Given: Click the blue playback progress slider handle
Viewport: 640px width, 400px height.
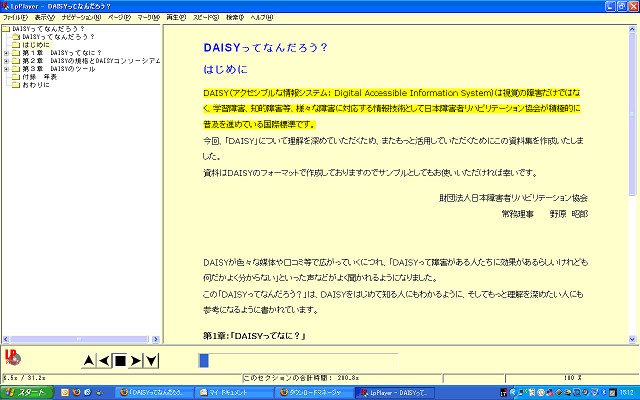Looking at the screenshot, I should point(203,360).
